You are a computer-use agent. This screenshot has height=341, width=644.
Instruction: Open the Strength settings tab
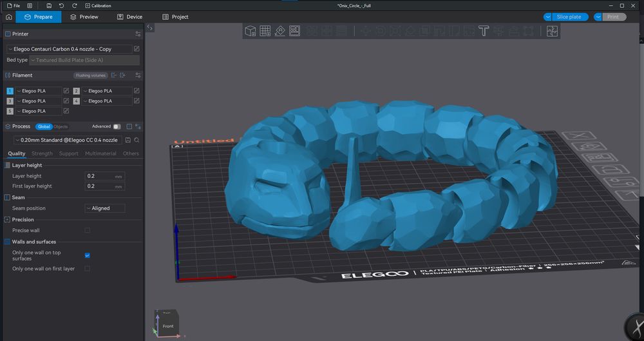(42, 153)
